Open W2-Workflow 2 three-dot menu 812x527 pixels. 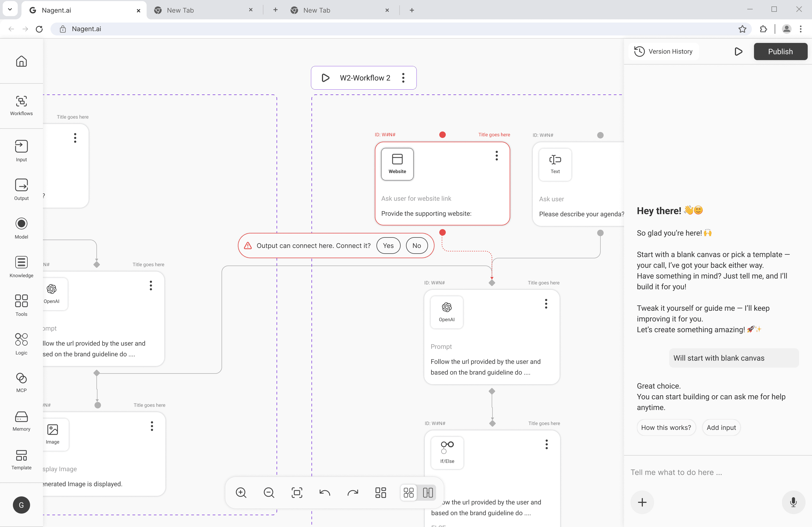tap(403, 78)
